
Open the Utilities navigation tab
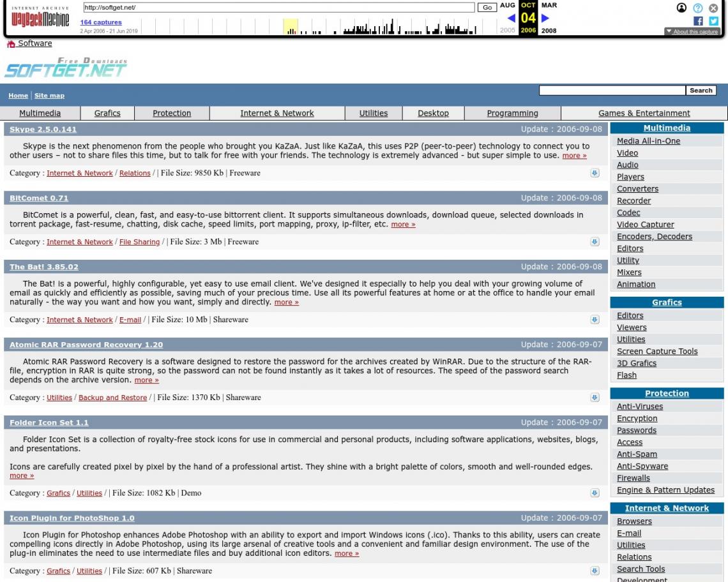tap(374, 113)
